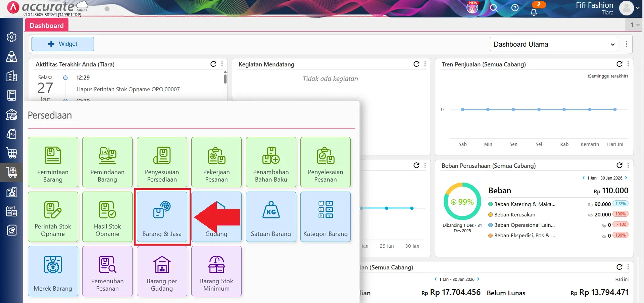644x303 pixels.
Task: Click the Aktifitas Terakhir scrollbar
Action: click(225, 79)
